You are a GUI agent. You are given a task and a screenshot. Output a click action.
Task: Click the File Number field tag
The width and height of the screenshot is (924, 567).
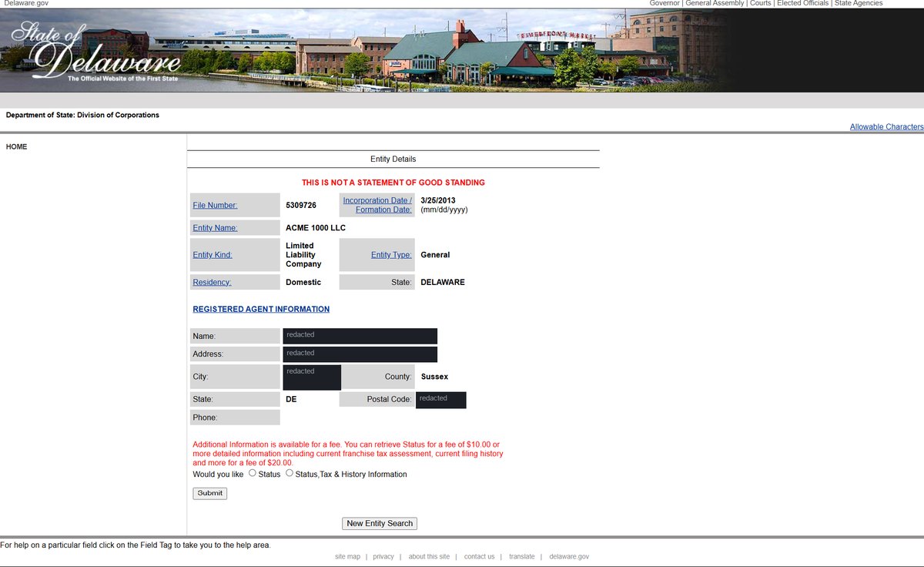coord(215,205)
